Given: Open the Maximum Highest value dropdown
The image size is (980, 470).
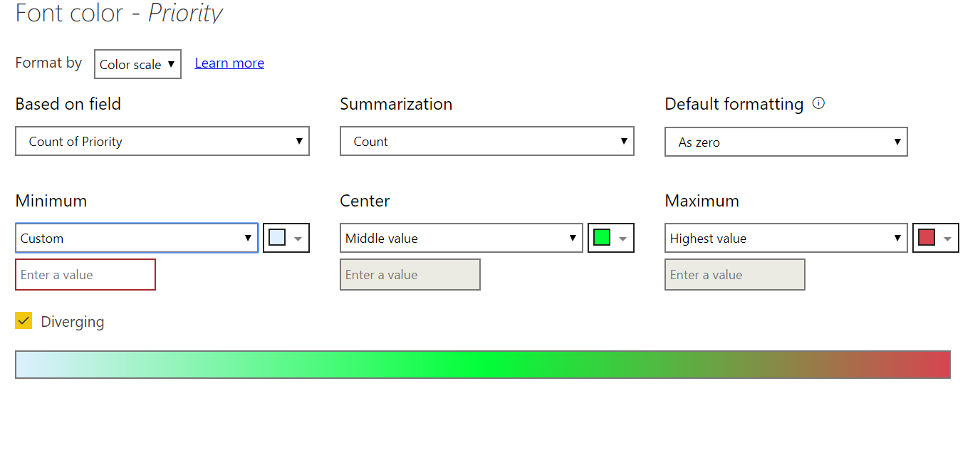Looking at the screenshot, I should (x=786, y=238).
